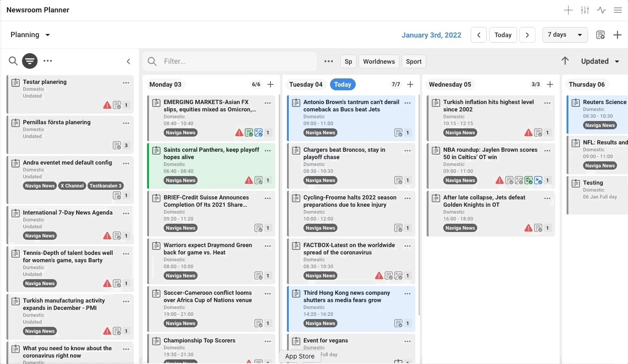The image size is (628, 364).
Task: Click the search icon in left sidebar
Action: 13,61
